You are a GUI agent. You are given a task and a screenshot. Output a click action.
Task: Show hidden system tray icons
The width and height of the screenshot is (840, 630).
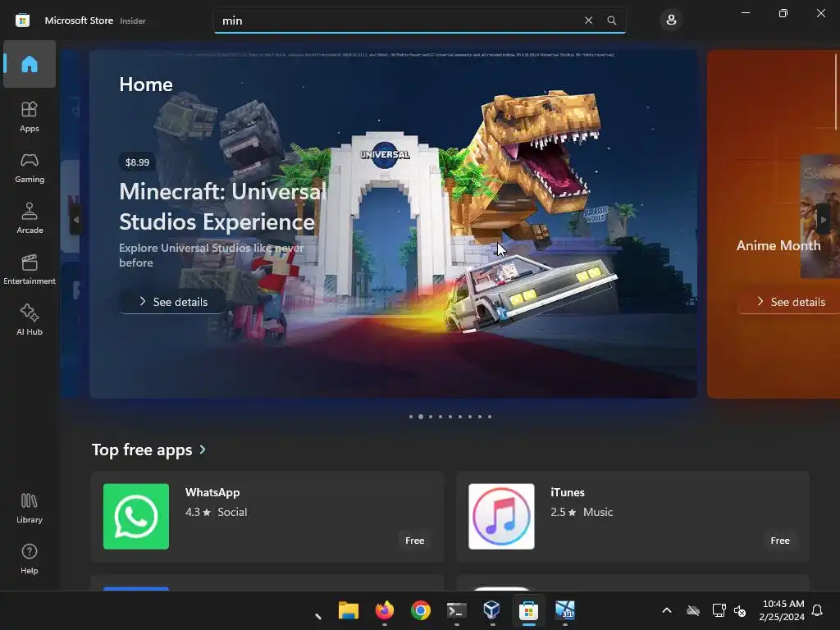coord(666,610)
